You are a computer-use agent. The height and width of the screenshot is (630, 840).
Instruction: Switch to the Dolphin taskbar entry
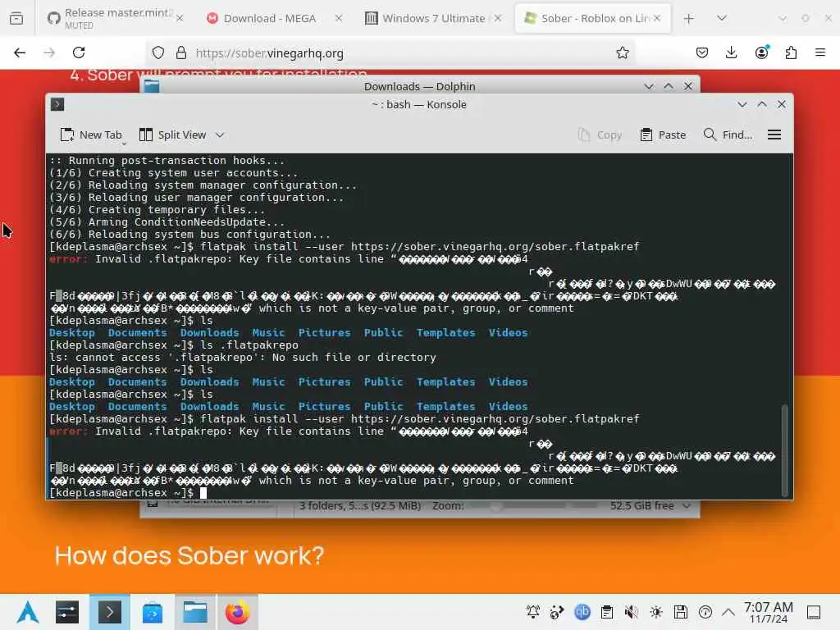click(194, 612)
